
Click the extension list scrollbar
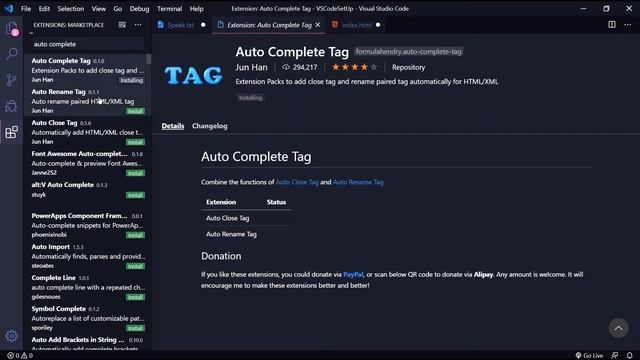coord(149,59)
